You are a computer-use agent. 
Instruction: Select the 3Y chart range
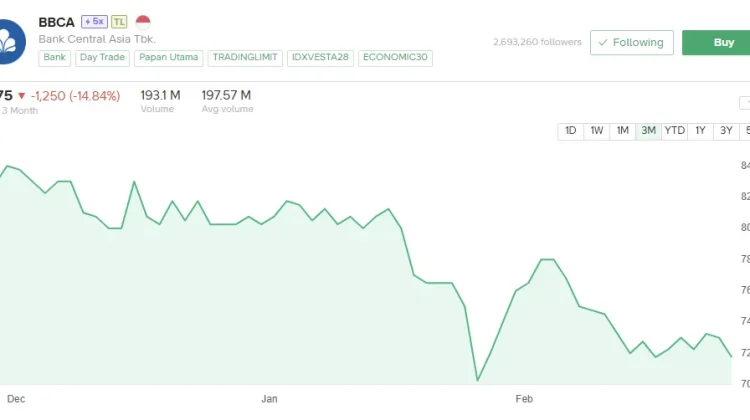tap(727, 131)
